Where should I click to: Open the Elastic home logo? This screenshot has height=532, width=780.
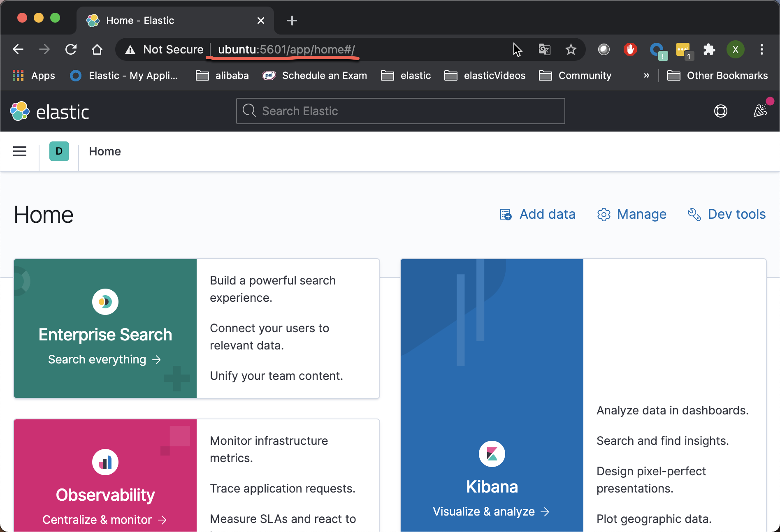pos(49,111)
